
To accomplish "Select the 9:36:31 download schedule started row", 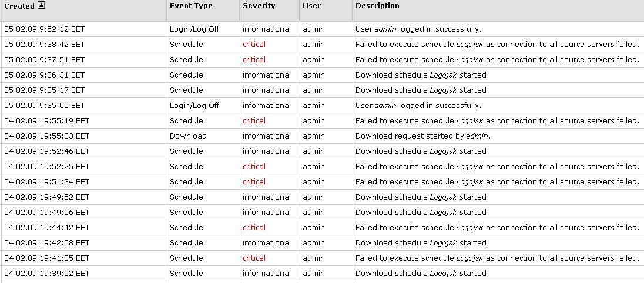I will point(422,75).
